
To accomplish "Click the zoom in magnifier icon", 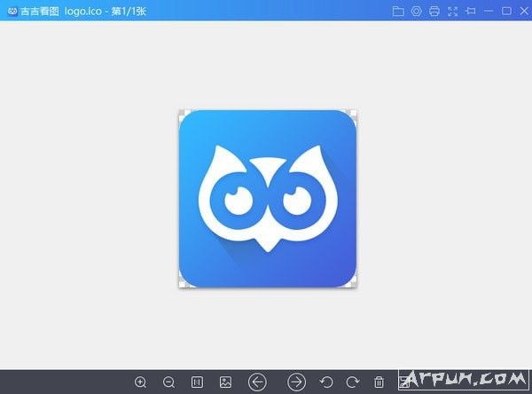I will (x=140, y=382).
